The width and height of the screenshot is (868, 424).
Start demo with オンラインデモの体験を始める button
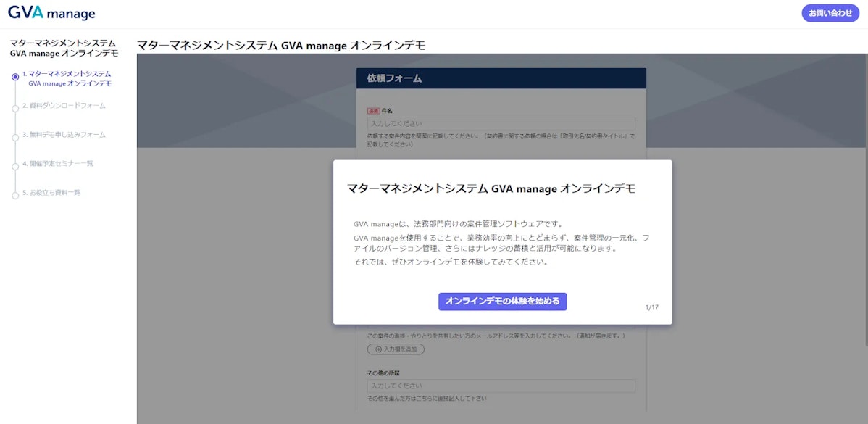click(503, 301)
